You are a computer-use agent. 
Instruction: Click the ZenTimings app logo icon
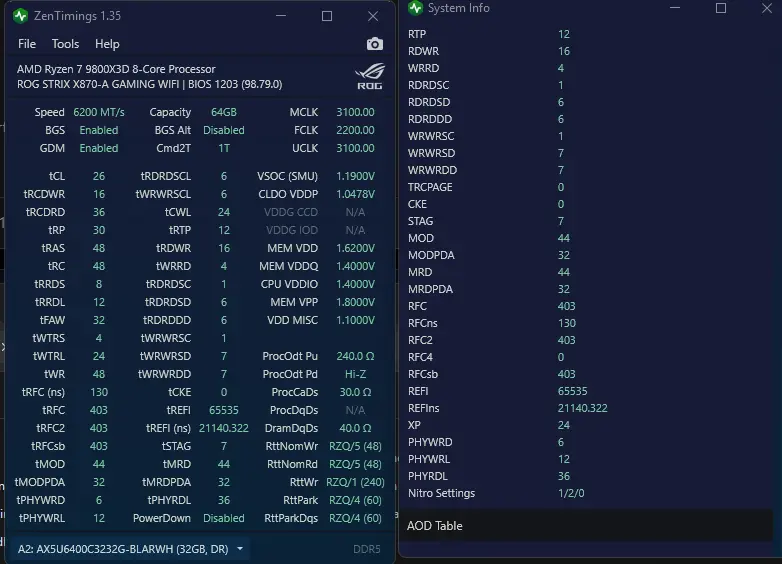point(20,16)
